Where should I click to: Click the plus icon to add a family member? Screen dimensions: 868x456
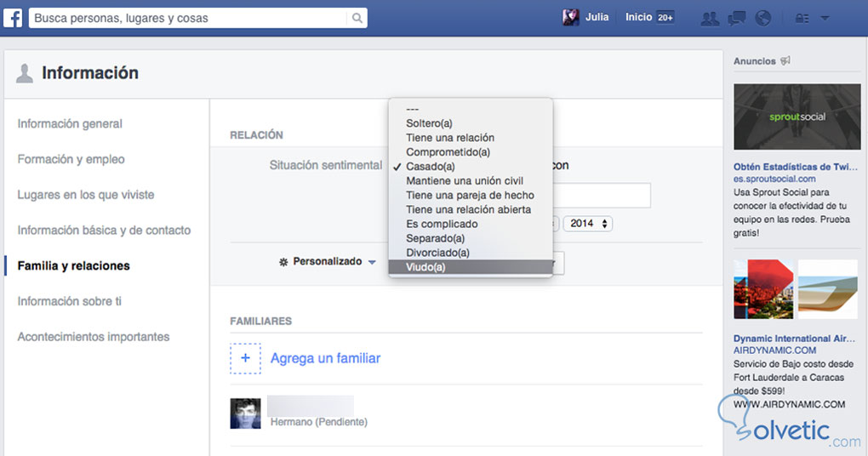(245, 358)
